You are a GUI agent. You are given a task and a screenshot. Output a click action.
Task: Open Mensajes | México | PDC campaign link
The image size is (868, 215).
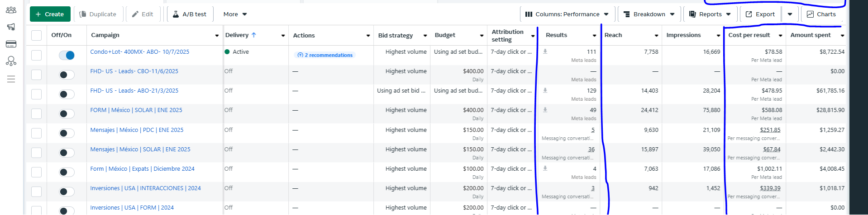[137, 130]
